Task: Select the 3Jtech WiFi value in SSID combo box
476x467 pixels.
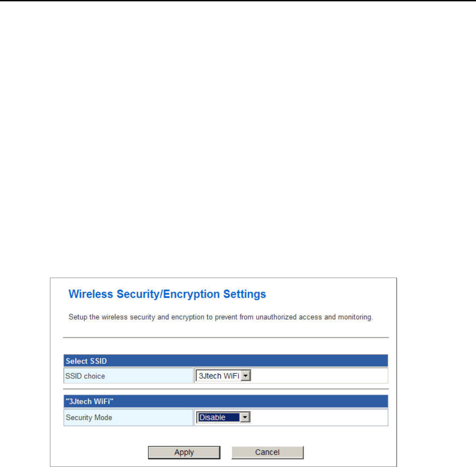Action: pos(219,376)
